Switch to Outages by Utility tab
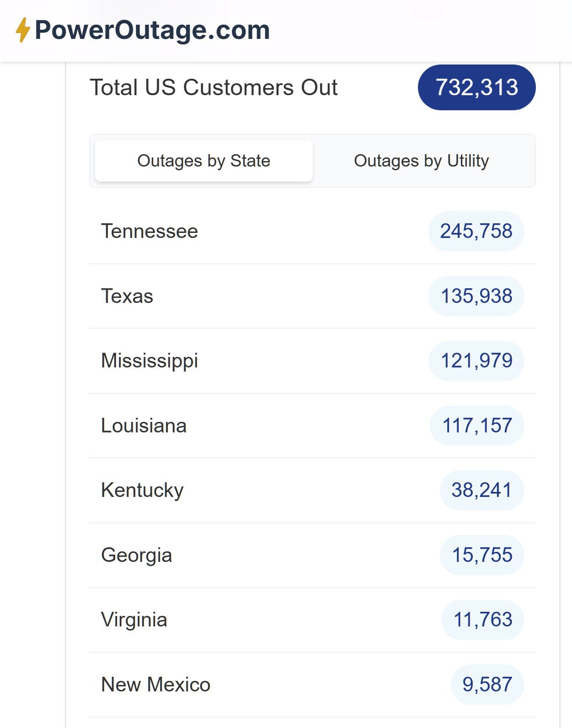 point(421,161)
